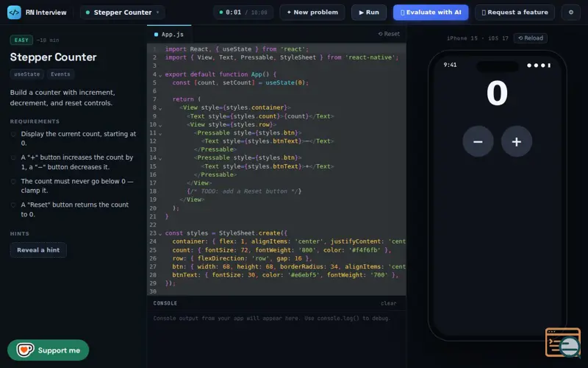Click the EASY difficulty badge

[x=21, y=40]
